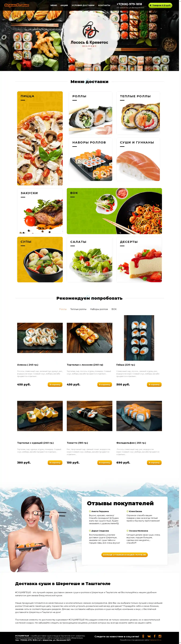Click the #суши в геше logo
The width and height of the screenshot is (181, 644).
(x=16, y=5)
